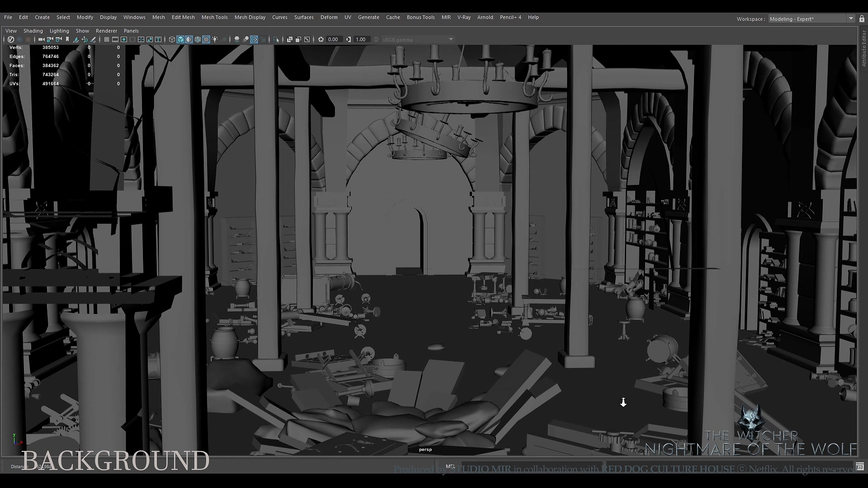Open the Mesh Display menu
The image size is (868, 488).
tap(250, 17)
